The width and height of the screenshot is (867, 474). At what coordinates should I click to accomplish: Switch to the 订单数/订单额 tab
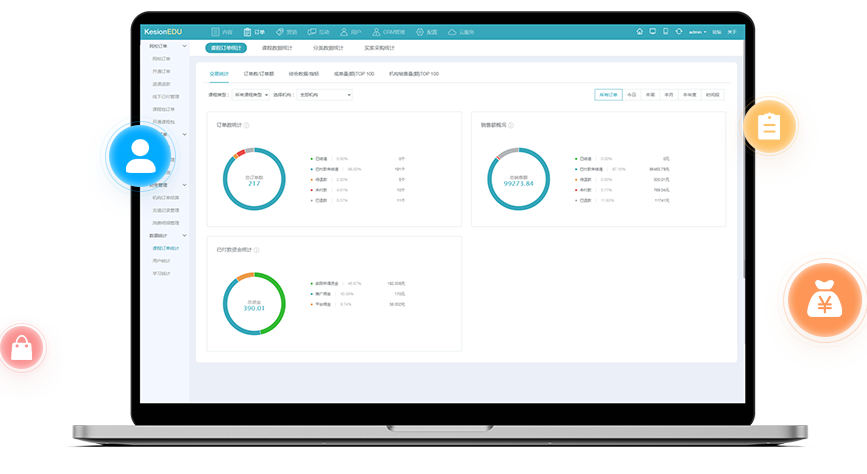pyautogui.click(x=259, y=73)
